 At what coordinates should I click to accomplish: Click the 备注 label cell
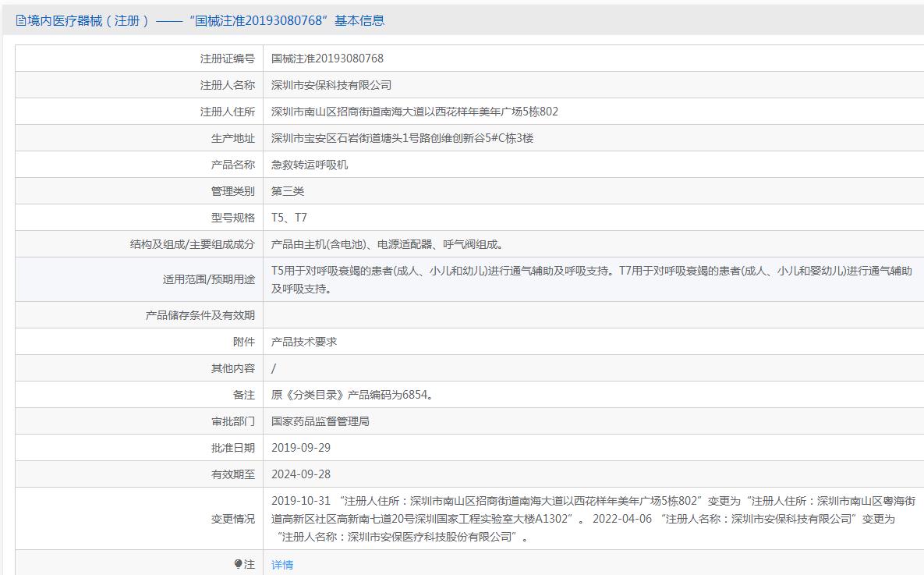click(x=139, y=395)
